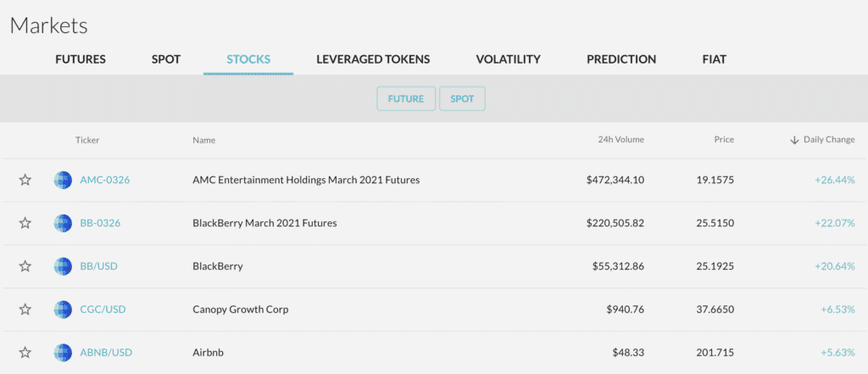Viewport: 868px width, 374px height.
Task: Click the star icon beside ABNB/USD
Action: coord(25,353)
